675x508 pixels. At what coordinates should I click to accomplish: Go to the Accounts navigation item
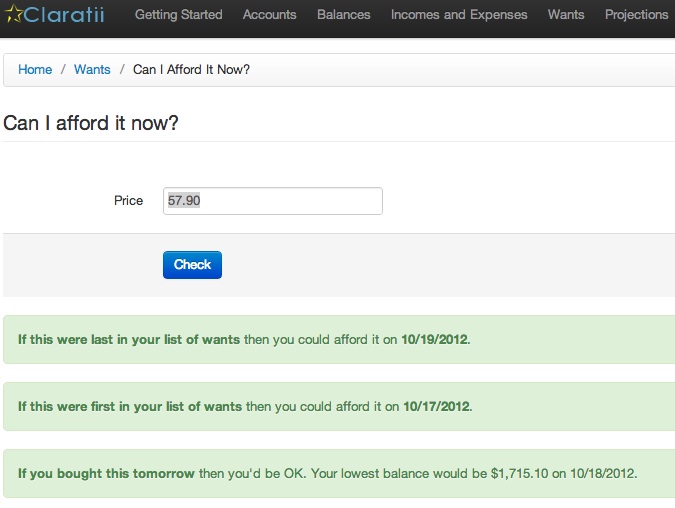269,15
